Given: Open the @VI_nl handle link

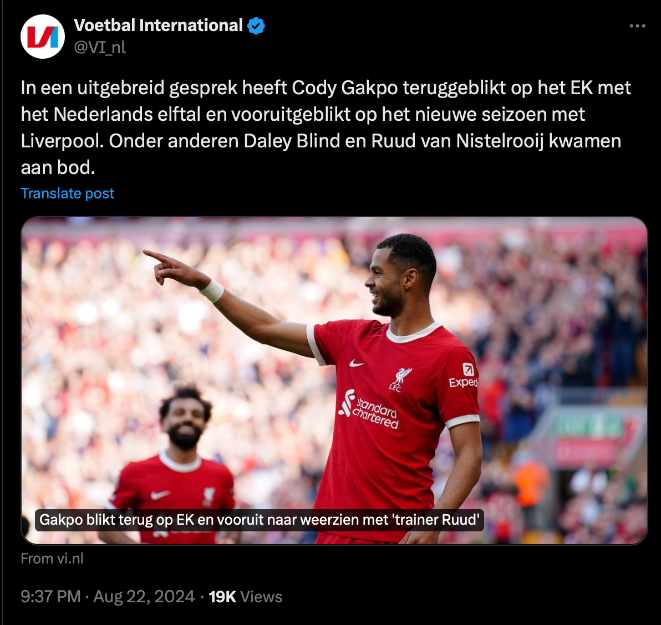Looking at the screenshot, I should tap(100, 47).
